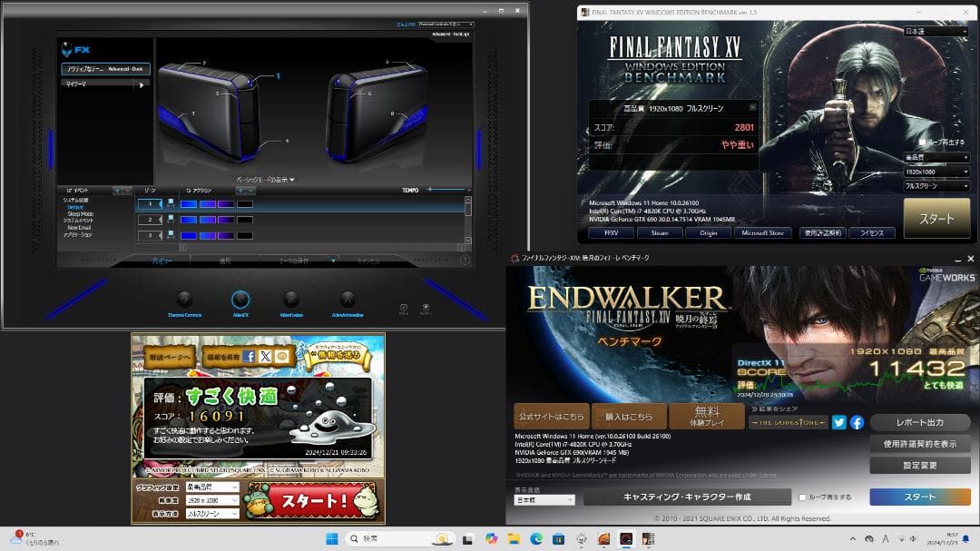Open the FFXV language dropdown showing 日本語
980x551 pixels.
coord(936,31)
